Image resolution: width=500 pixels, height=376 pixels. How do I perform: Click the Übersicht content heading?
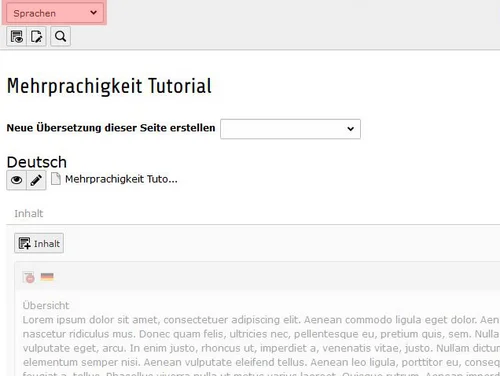click(46, 305)
